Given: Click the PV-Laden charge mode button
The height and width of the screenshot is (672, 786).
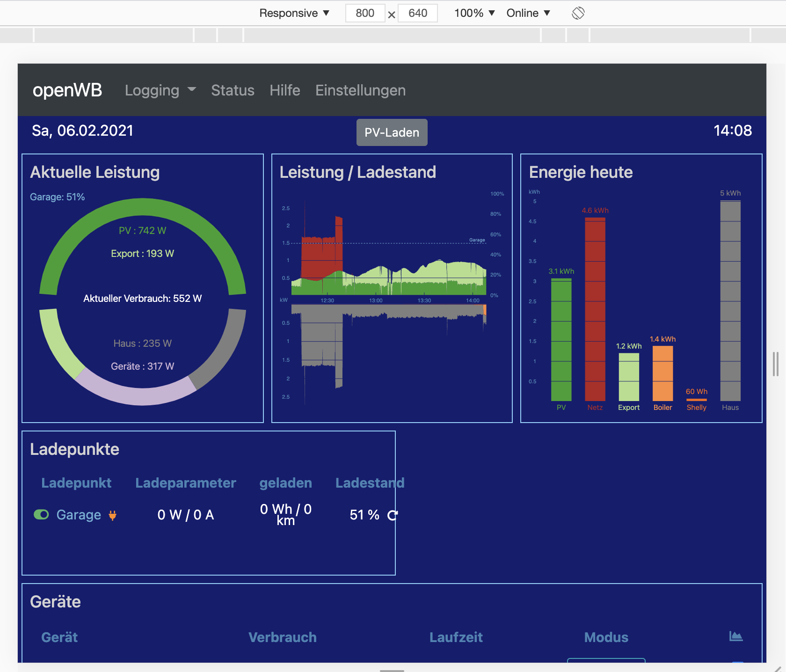Looking at the screenshot, I should pos(392,132).
